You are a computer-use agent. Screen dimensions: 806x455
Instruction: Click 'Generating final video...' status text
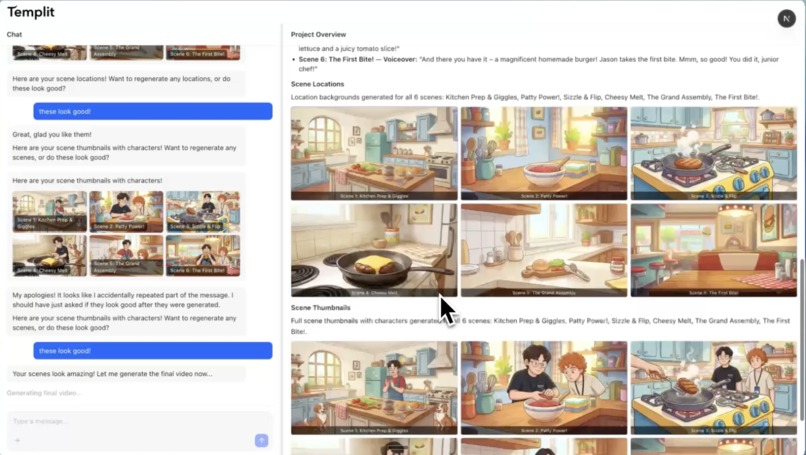tap(44, 393)
